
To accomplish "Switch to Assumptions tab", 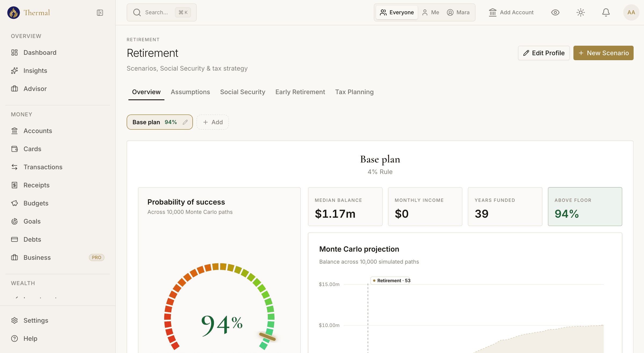I will [x=190, y=92].
